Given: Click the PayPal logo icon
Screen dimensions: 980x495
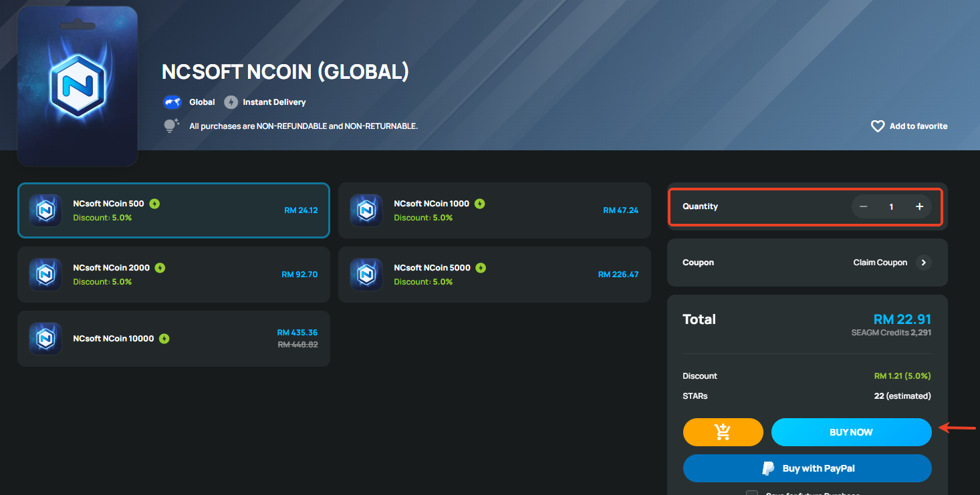Looking at the screenshot, I should pos(769,468).
